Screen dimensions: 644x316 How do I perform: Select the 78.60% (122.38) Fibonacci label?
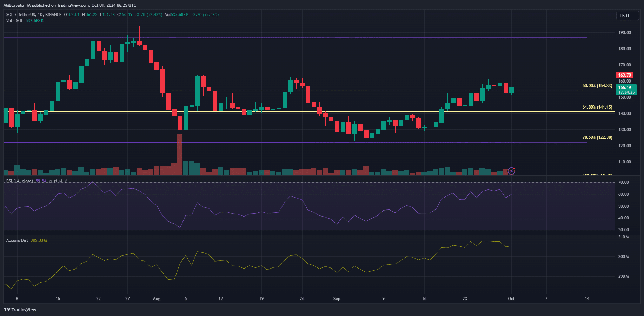click(597, 137)
